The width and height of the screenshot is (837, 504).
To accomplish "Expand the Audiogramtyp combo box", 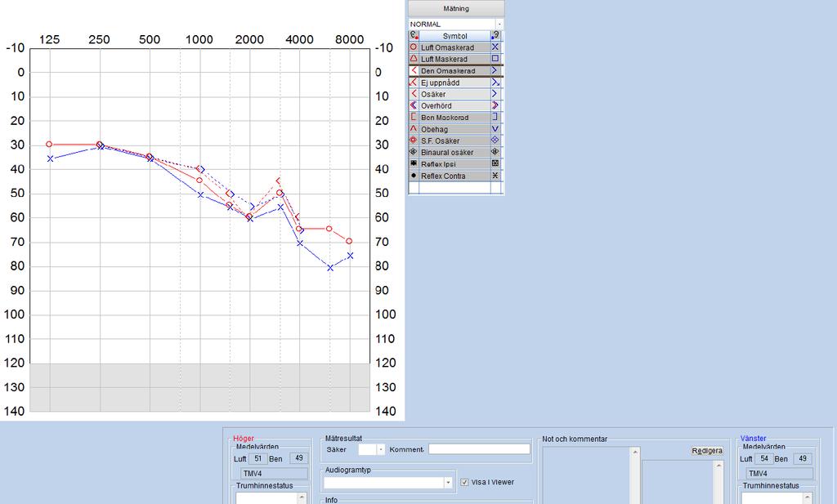I will [447, 482].
